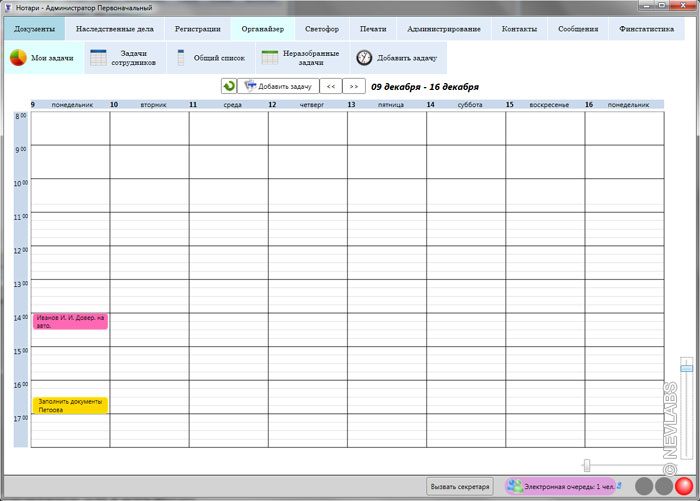
Task: Click the employee tasks calendar icon
Action: click(x=99, y=58)
